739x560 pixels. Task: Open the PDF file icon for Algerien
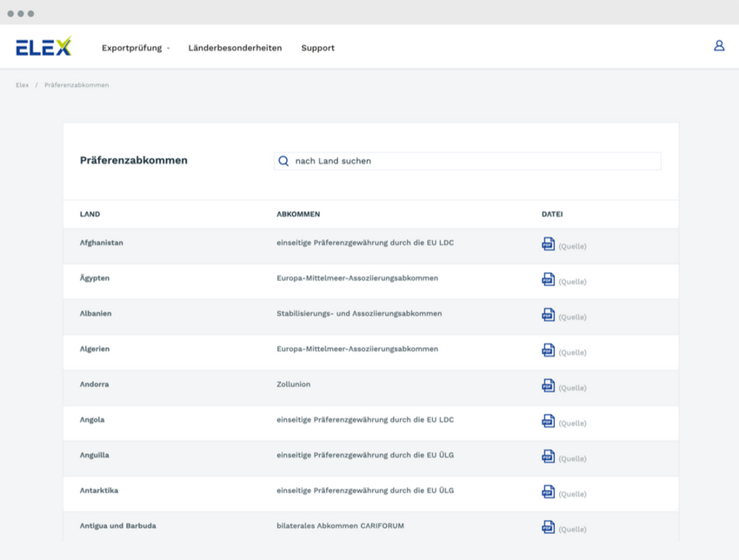[x=548, y=350]
